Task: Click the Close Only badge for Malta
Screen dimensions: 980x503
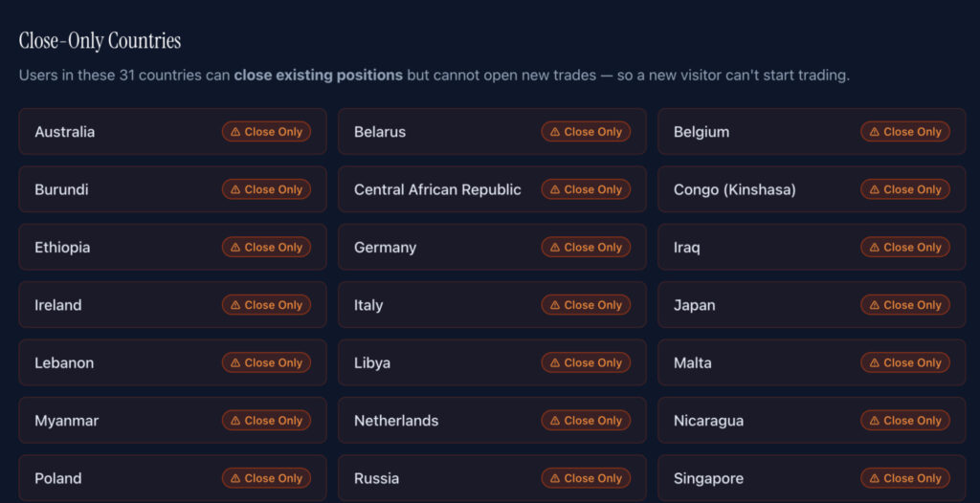Action: click(905, 363)
